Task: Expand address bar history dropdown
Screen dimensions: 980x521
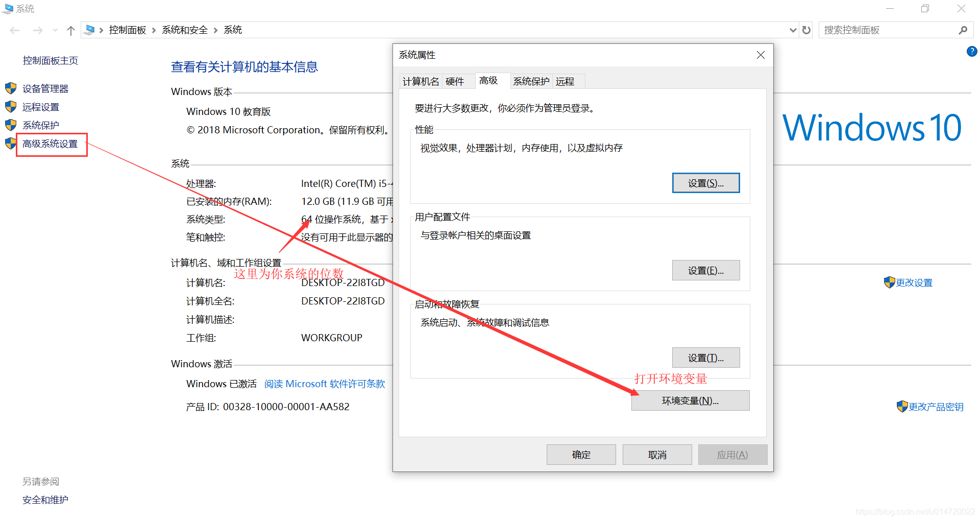Action: tap(793, 30)
